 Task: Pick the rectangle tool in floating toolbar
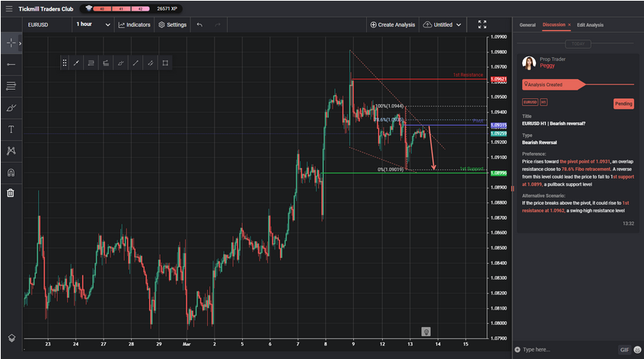[x=165, y=63]
